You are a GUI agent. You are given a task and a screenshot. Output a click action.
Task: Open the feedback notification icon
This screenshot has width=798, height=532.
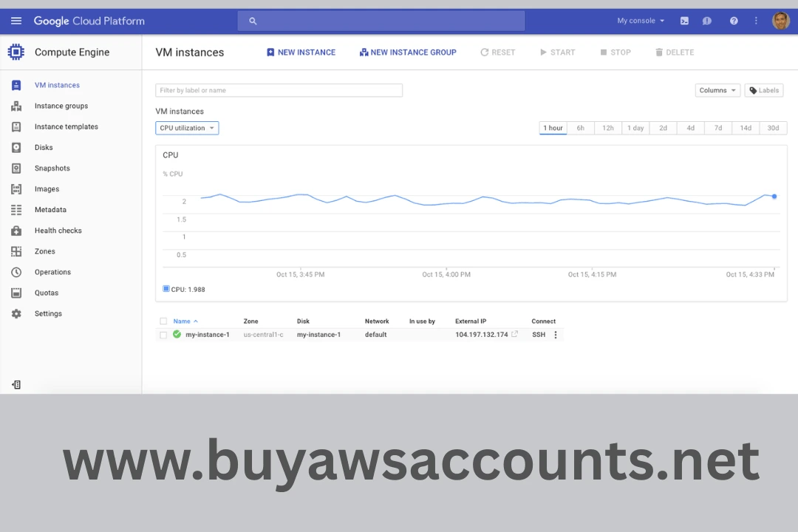(x=707, y=21)
